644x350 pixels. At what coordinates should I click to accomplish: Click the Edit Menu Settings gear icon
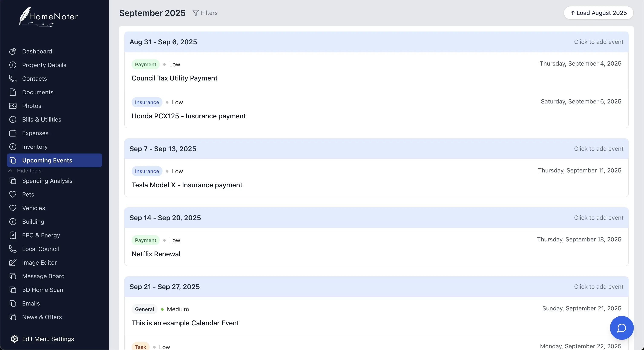point(14,339)
